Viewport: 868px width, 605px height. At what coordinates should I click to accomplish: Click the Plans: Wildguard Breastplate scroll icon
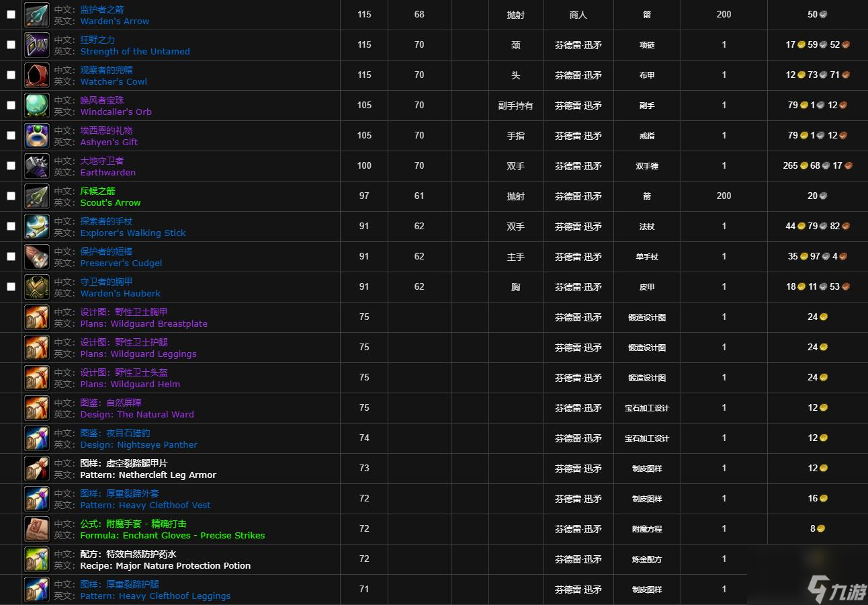point(36,317)
